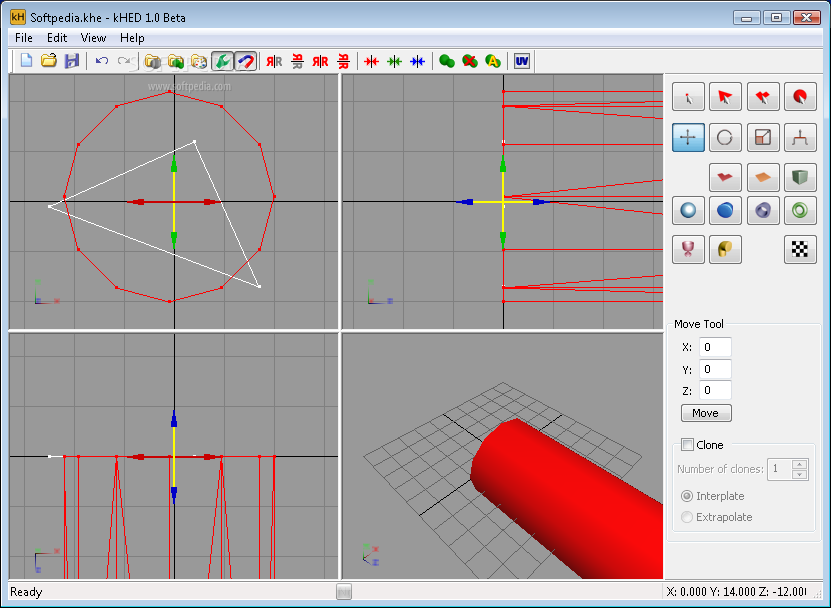Open the Help menu
Screen dimensions: 831x608
pyautogui.click(x=132, y=38)
